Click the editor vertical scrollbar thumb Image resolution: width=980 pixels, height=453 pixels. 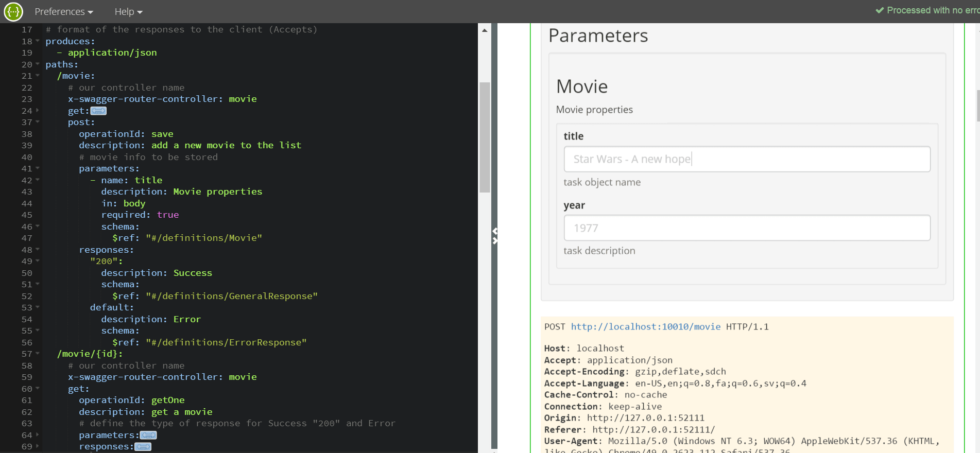(485, 137)
